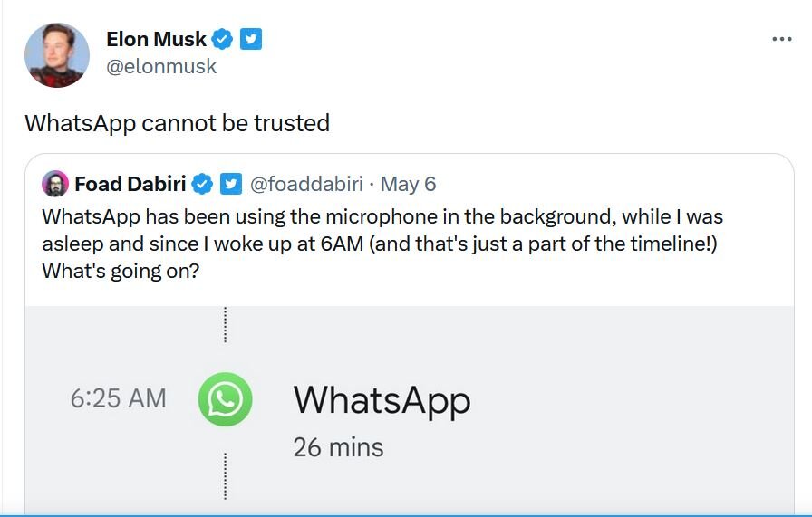The height and width of the screenshot is (517, 812).
Task: Click the square Twitter badge beside Elon Musk
Action: click(251, 39)
